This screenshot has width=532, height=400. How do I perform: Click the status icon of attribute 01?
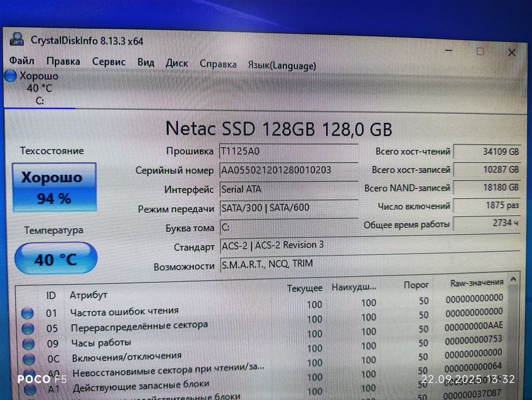pos(27,313)
